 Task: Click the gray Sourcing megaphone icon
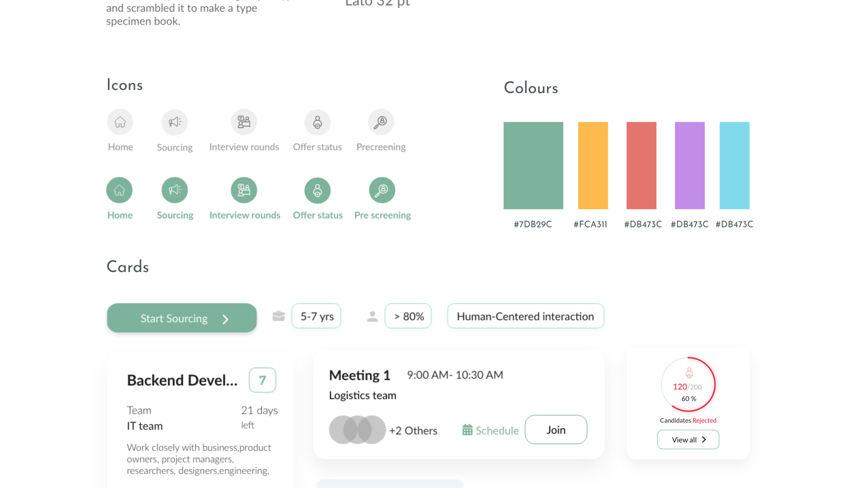pos(175,122)
